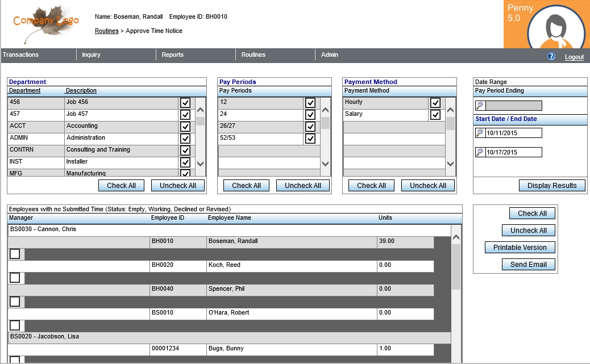Viewport: 590px width, 364px height.
Task: Uncheck the ACCT Accounting department checkbox
Action: (x=185, y=127)
